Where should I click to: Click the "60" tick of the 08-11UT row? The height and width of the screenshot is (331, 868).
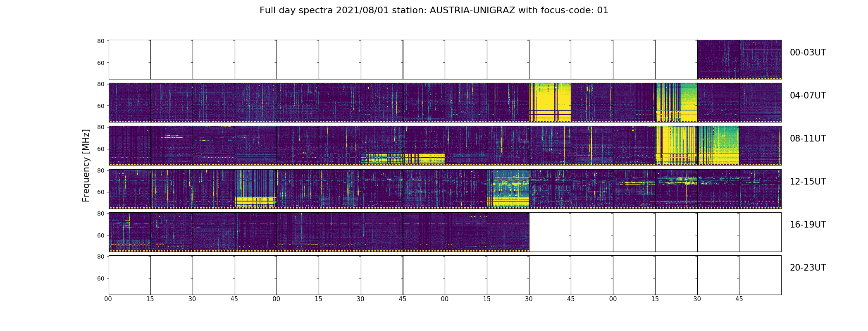pos(100,149)
